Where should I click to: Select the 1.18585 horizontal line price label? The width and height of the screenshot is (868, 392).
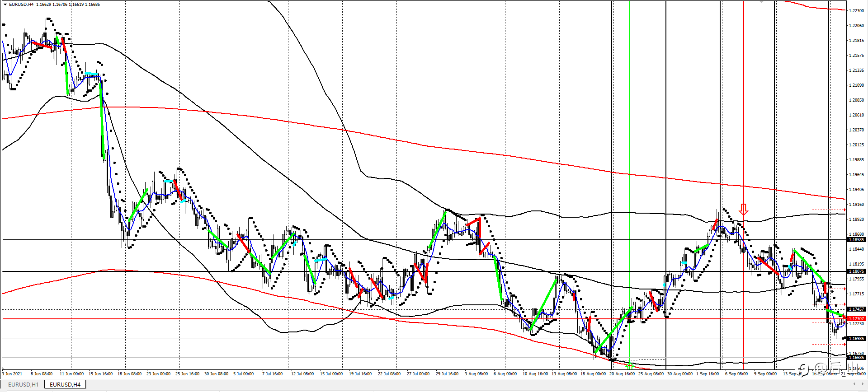[856, 240]
